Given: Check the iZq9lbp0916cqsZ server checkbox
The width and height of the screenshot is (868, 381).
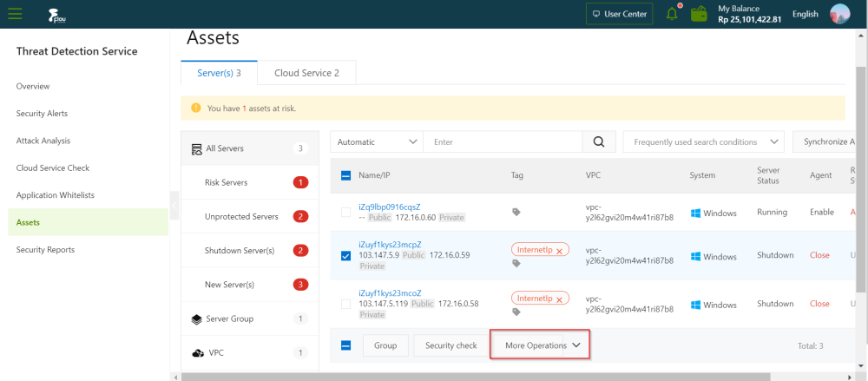Looking at the screenshot, I should pos(345,212).
